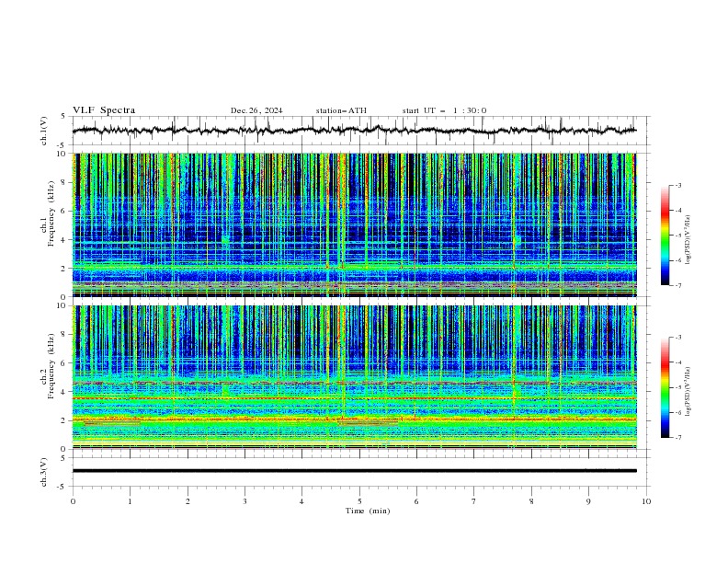This screenshot has width=728, height=563.
Task: Click the "5" tick on ch.1(V) axis
Action: click(x=63, y=117)
